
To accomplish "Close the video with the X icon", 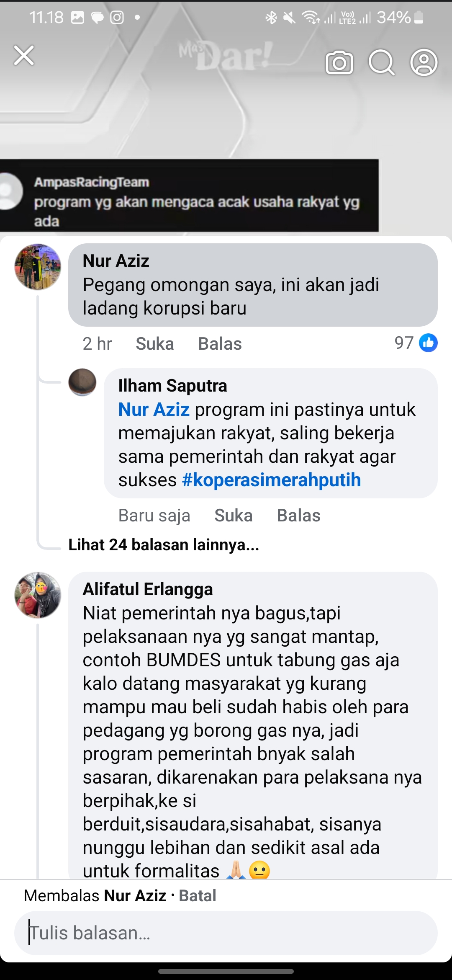I will click(24, 56).
